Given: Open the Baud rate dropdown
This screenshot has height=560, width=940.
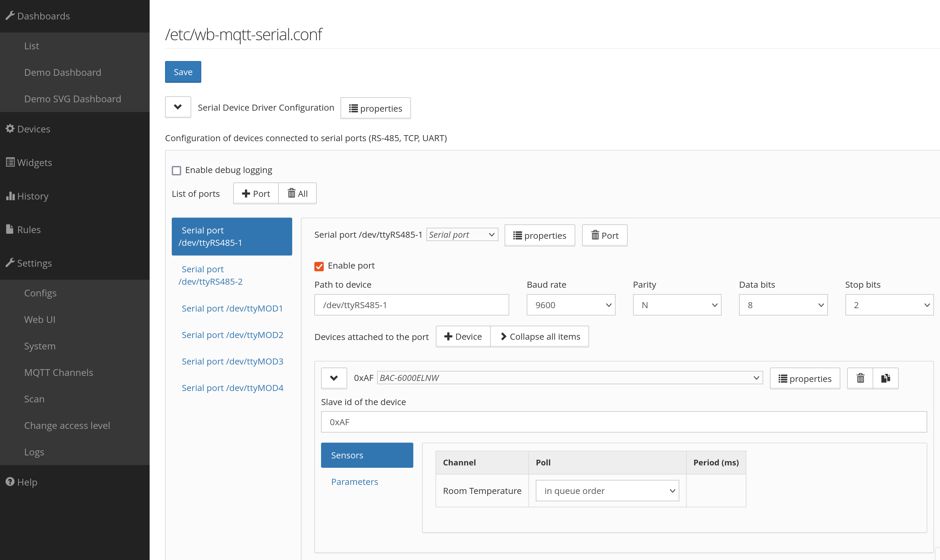Looking at the screenshot, I should 571,305.
